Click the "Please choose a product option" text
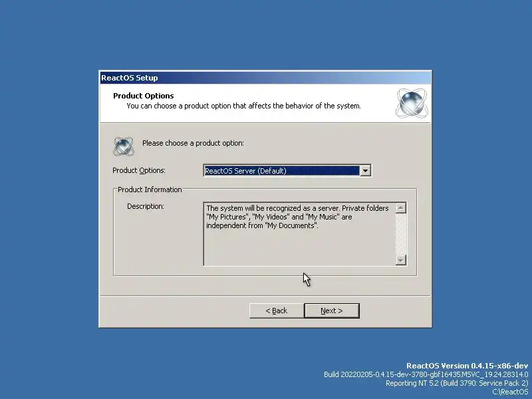The image size is (532, 399). [x=193, y=143]
